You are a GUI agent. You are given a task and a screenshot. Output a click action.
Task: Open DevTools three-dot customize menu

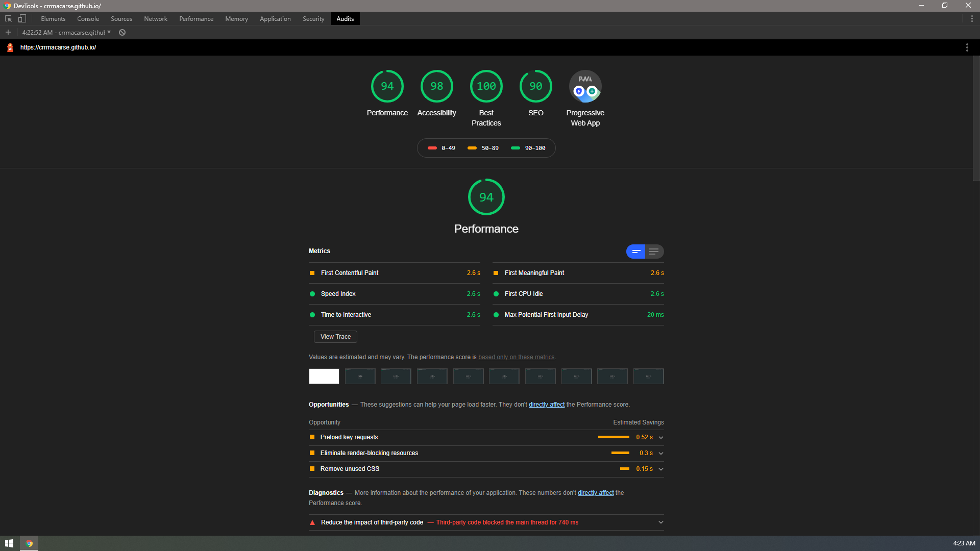(971, 19)
